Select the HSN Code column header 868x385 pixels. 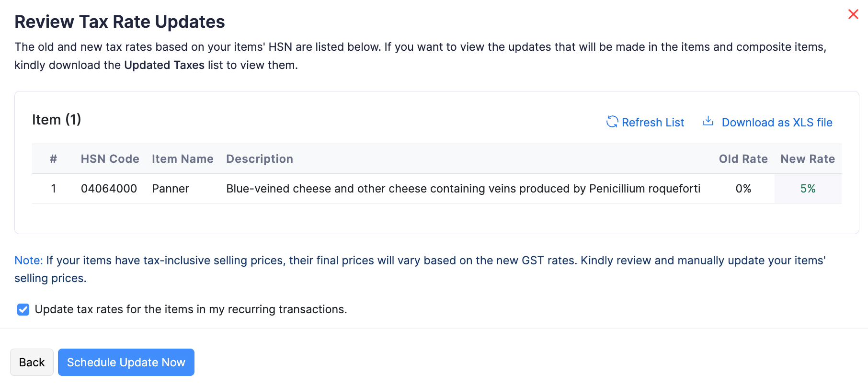(110, 159)
